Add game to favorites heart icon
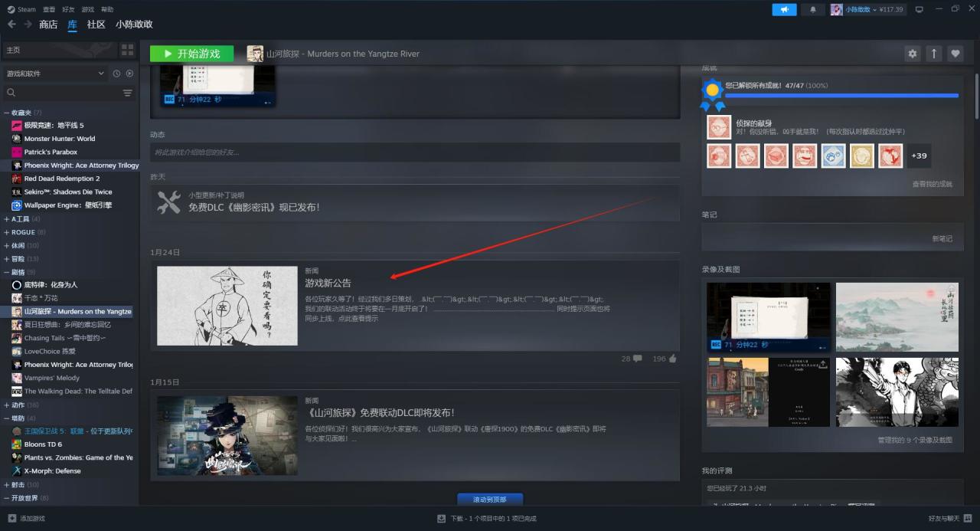This screenshot has width=980, height=531. click(955, 54)
